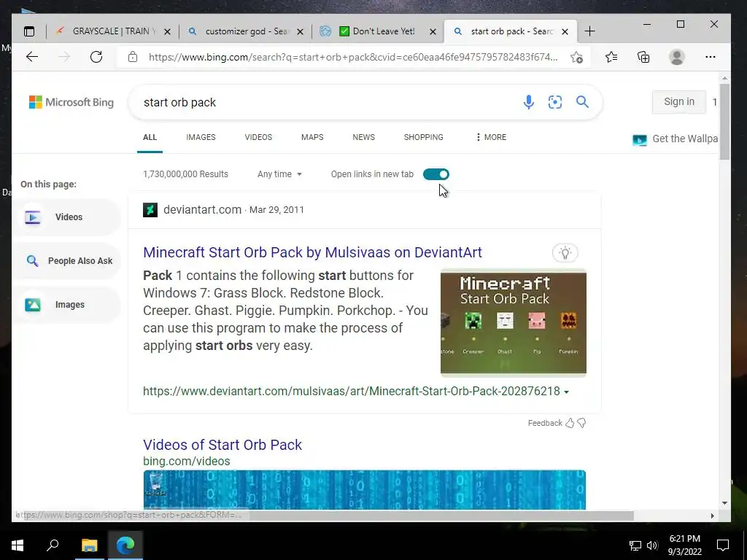Open the Favorites list
This screenshot has height=560, width=747.
click(611, 57)
